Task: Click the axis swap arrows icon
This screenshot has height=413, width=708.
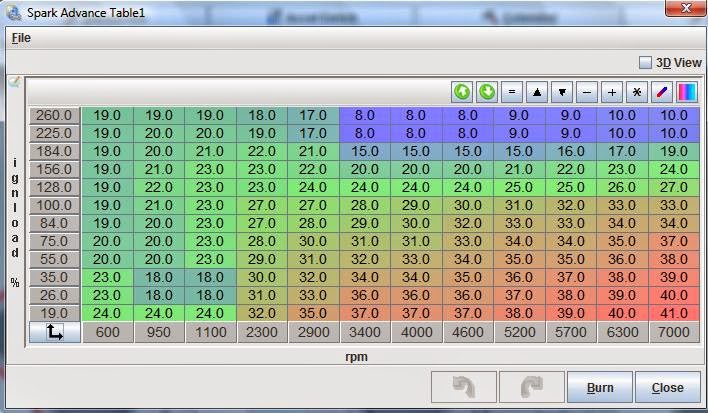Action: (54, 333)
